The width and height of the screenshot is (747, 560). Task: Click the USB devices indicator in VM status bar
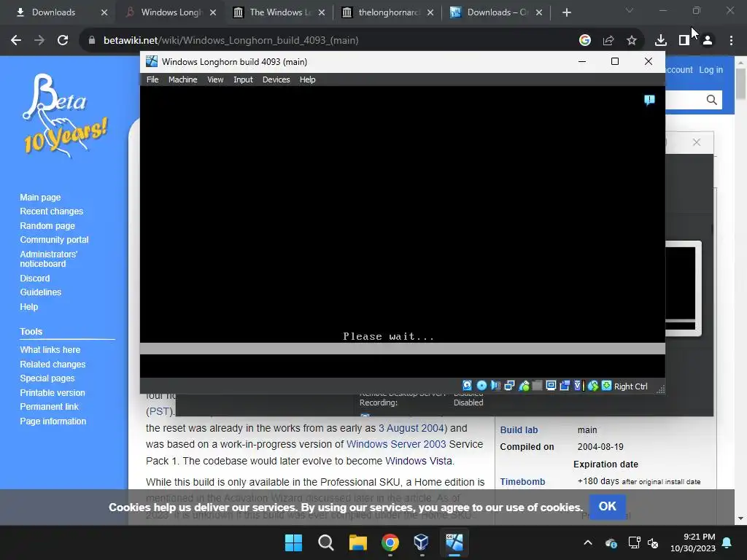[524, 386]
